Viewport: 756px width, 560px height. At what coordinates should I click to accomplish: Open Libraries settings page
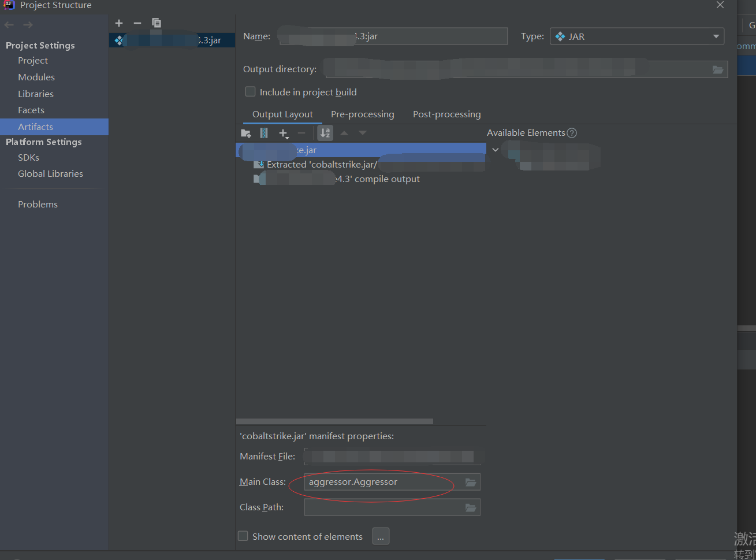click(36, 94)
